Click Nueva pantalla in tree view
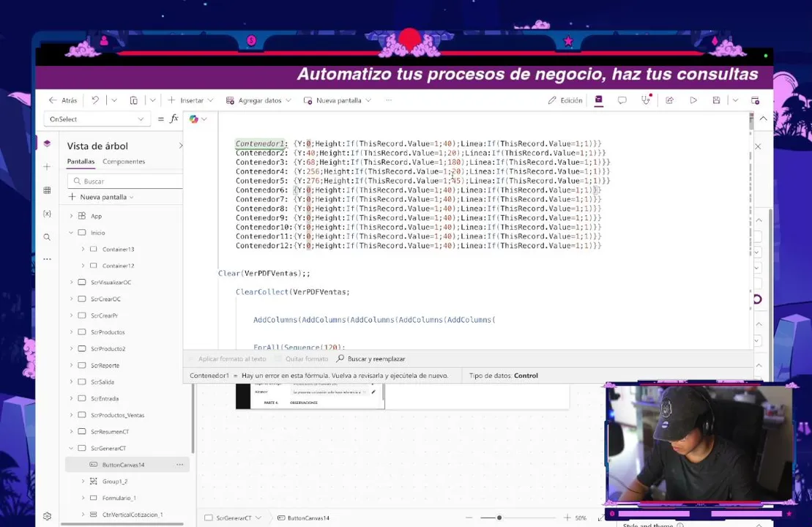812x527 pixels. point(101,197)
